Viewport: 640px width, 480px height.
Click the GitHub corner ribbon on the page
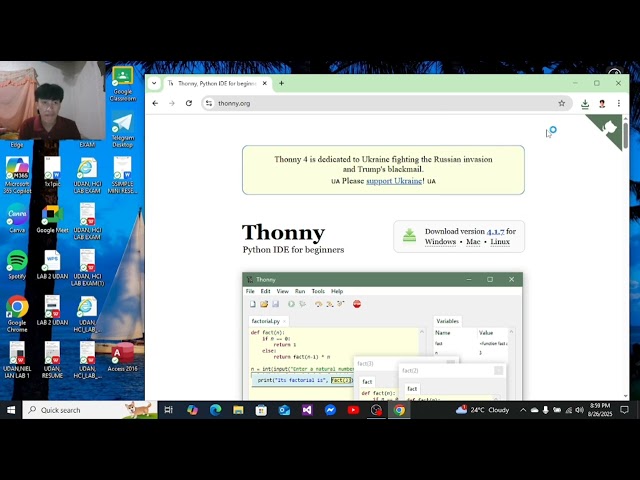pos(608,129)
